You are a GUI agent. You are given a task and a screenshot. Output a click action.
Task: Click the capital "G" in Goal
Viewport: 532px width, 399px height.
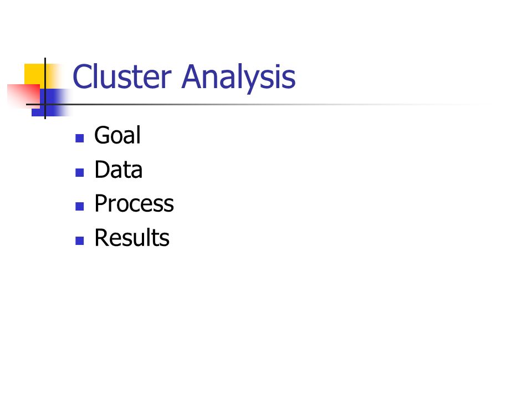[102, 135]
